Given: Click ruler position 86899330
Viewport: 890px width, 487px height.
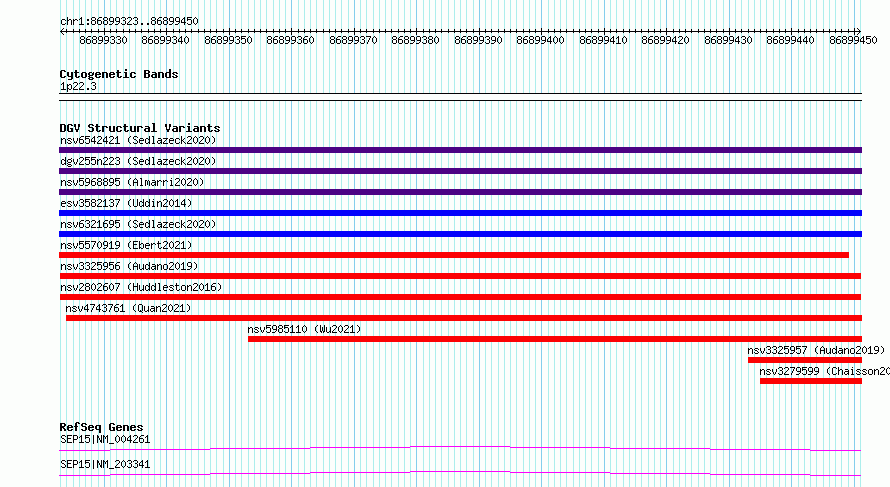Looking at the screenshot, I should (103, 40).
